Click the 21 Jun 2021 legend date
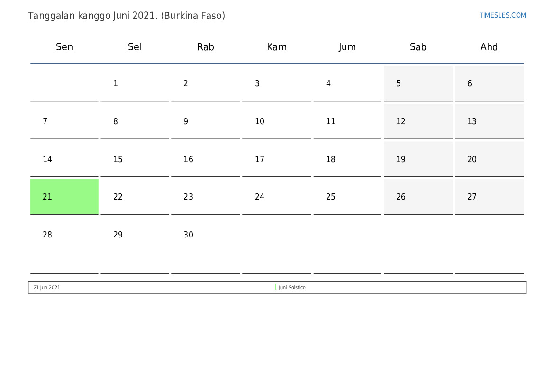Image resolution: width=554 pixels, height=392 pixels. 47,288
